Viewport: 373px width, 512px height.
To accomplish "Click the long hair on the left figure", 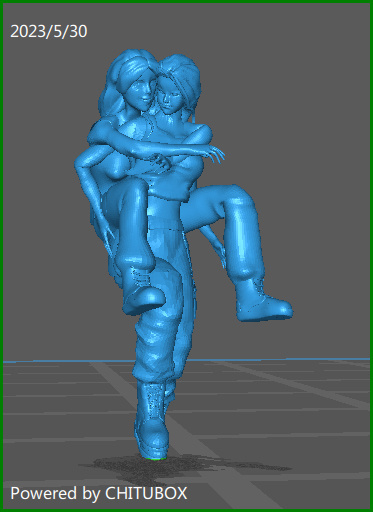I will pyautogui.click(x=110, y=97).
